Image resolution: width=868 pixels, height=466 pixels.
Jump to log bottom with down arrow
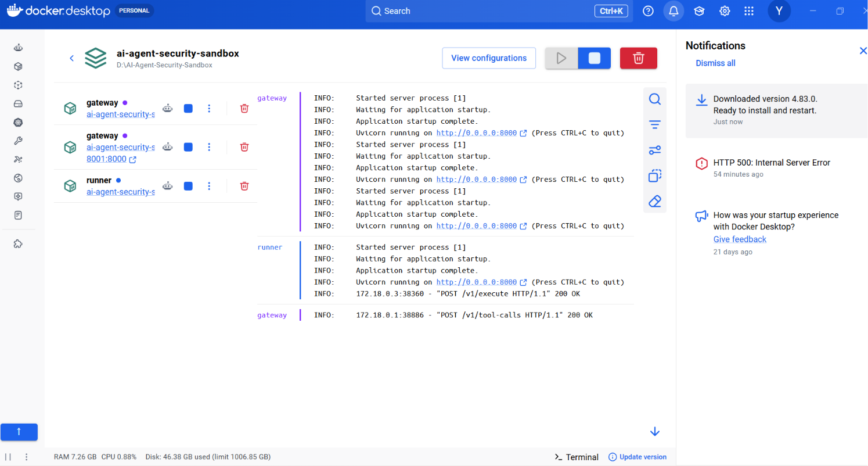point(655,432)
